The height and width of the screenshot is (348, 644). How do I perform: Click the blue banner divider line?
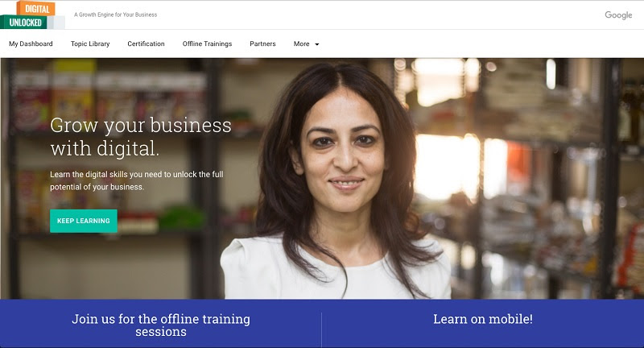(x=321, y=329)
